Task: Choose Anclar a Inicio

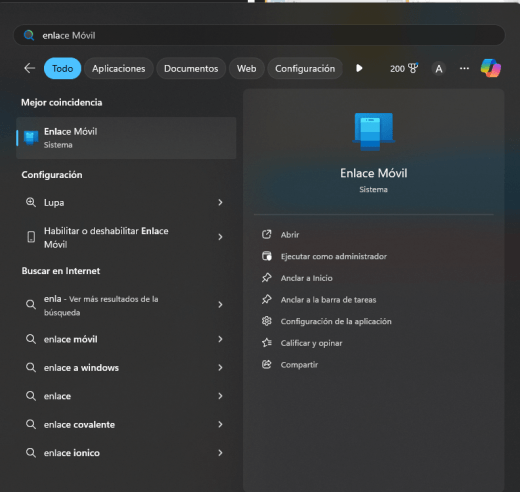Action: coord(306,278)
